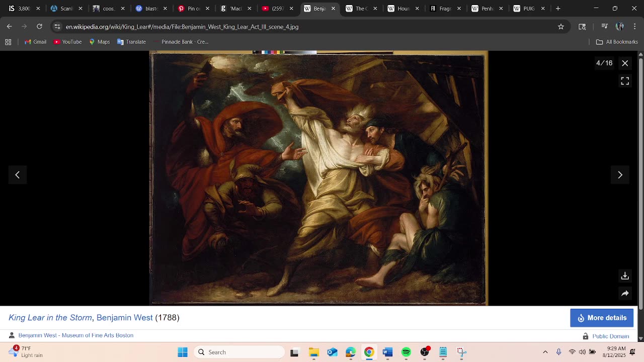Click the More details button
The height and width of the screenshot is (362, 644).
pos(602,318)
